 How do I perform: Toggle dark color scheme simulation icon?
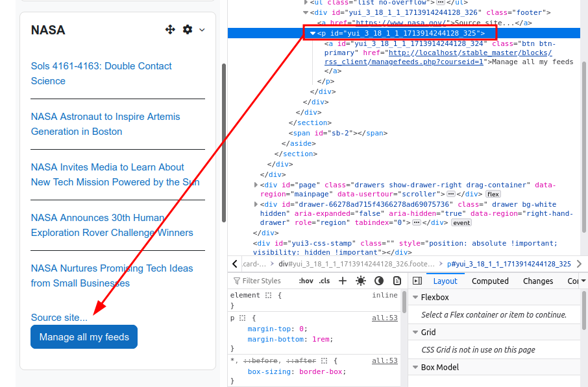(379, 281)
